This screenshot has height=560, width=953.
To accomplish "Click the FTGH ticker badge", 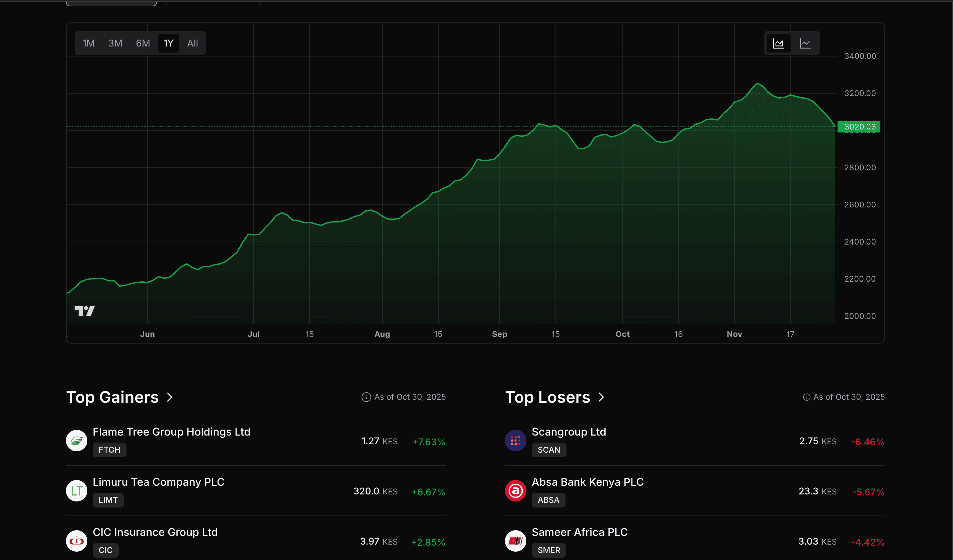I will [109, 450].
